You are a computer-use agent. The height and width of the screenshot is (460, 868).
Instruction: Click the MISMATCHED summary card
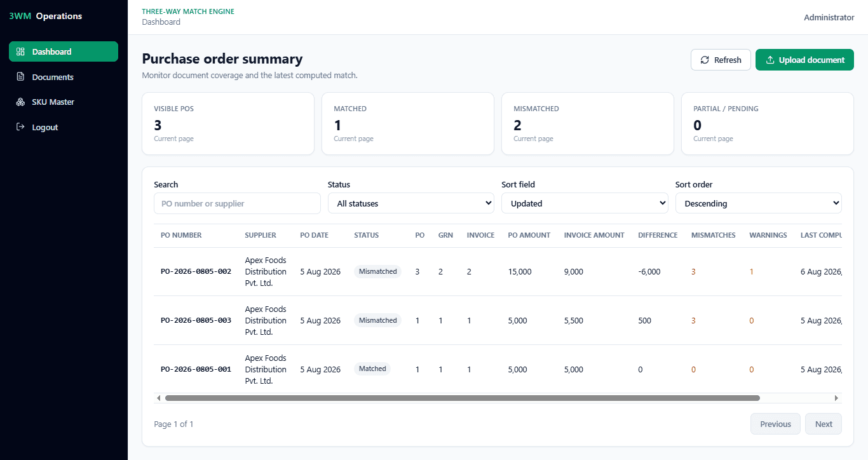click(588, 124)
